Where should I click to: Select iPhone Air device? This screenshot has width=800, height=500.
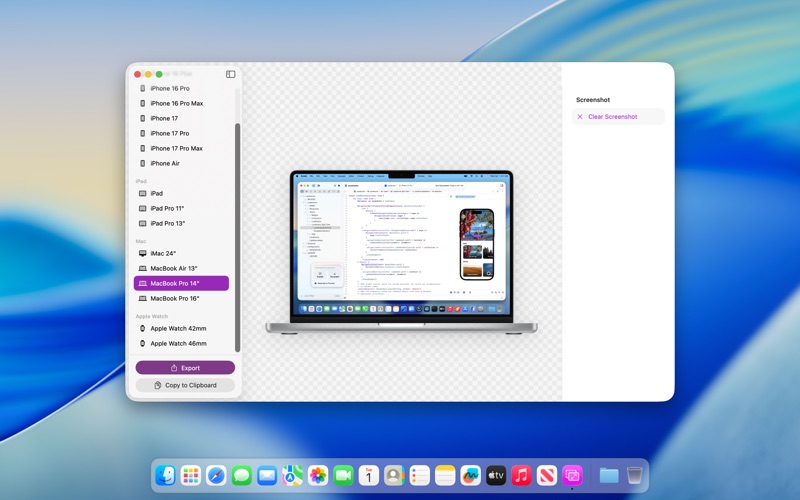click(181, 163)
